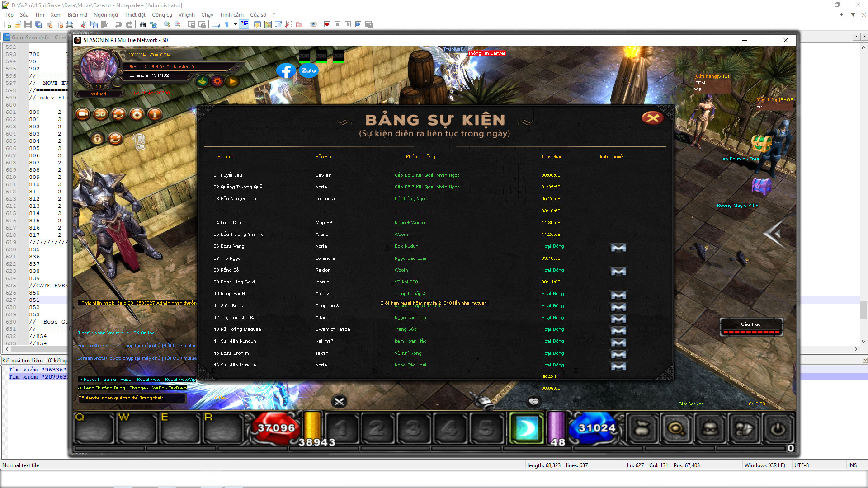Toggle word wrap in Notepad++ toolbar

[216, 24]
